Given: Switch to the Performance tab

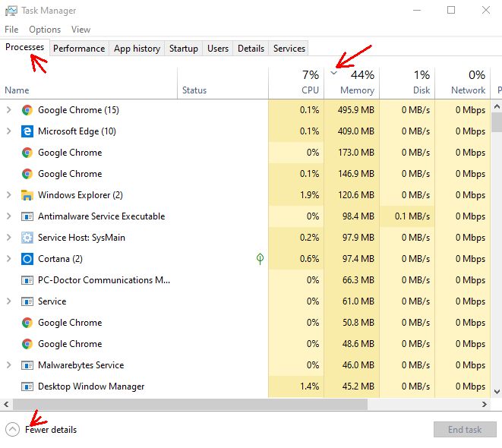Looking at the screenshot, I should pos(79,49).
